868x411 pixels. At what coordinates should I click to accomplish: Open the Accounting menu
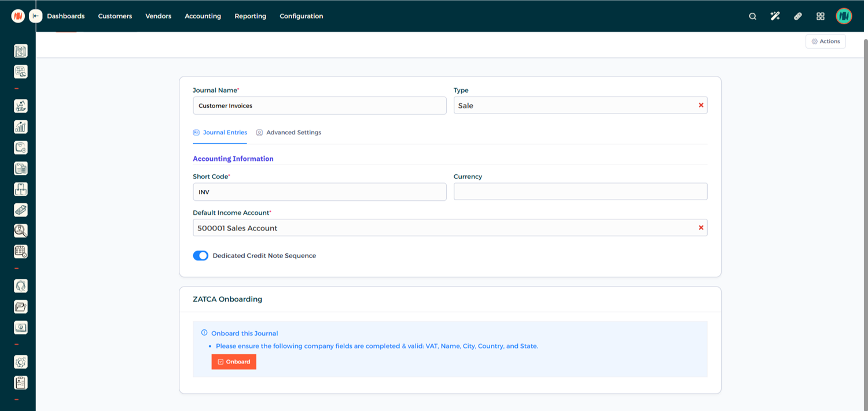tap(203, 16)
